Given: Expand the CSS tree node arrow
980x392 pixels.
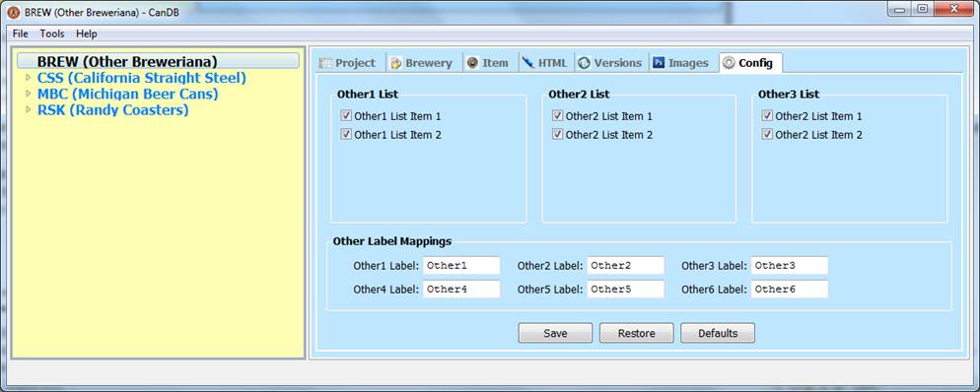Looking at the screenshot, I should (28, 78).
